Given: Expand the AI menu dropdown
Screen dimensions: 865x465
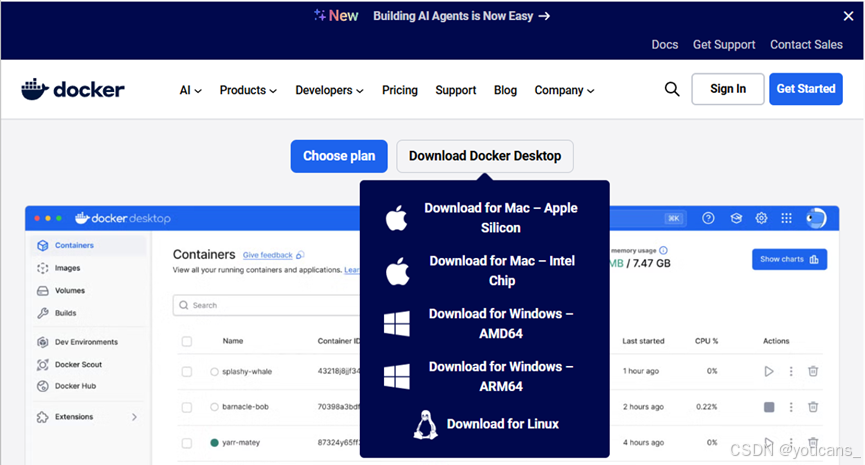Looking at the screenshot, I should pos(190,90).
